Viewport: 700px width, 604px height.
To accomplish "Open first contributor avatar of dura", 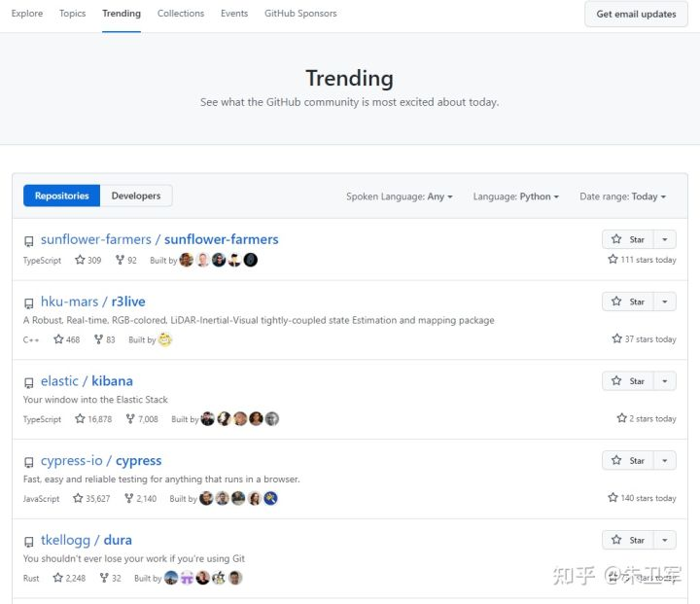I will pos(171,578).
